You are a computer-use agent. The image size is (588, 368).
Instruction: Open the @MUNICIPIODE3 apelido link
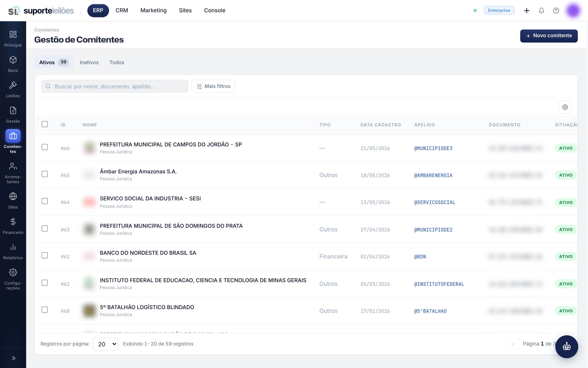(433, 148)
